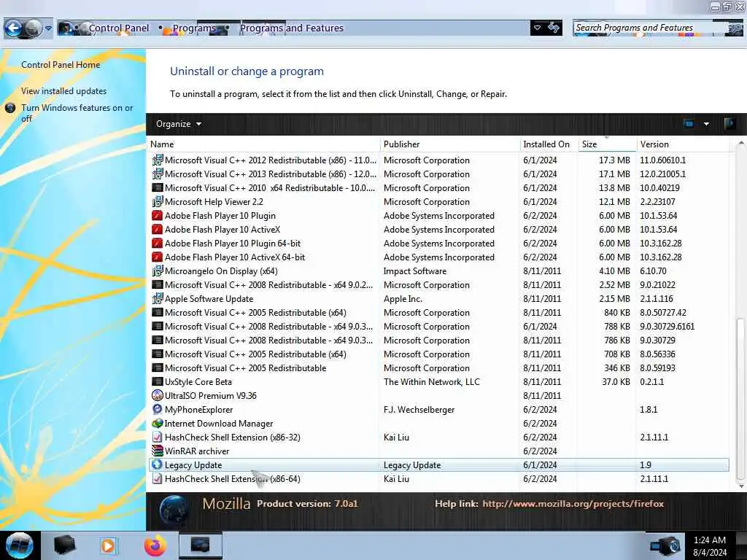The image size is (747, 560).
Task: Click the Mozilla globe icon in details pane
Action: pos(174,510)
